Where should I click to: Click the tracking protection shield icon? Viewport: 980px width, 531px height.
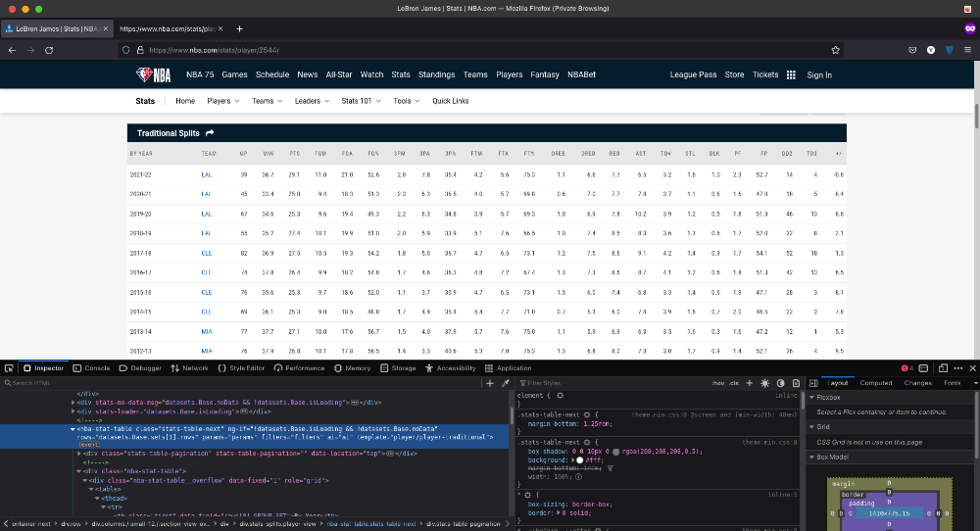click(x=125, y=50)
